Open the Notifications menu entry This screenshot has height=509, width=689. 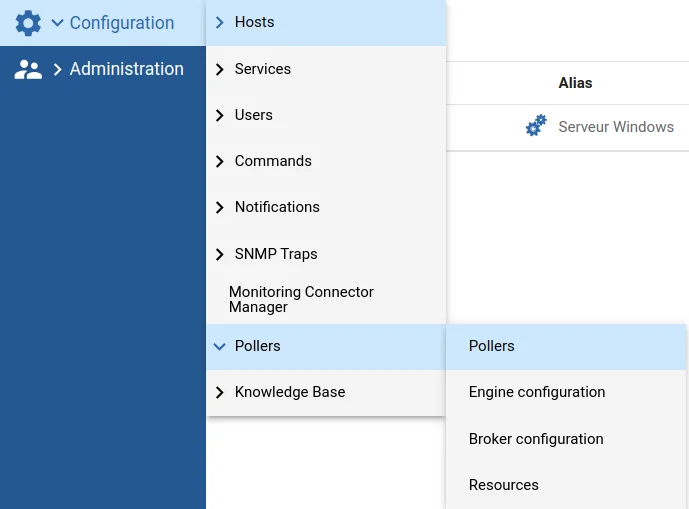coord(326,207)
